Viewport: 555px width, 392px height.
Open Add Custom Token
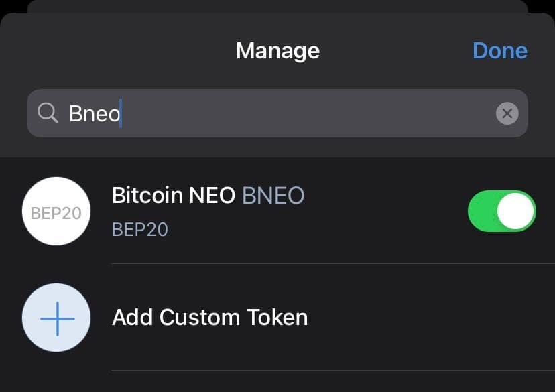209,317
